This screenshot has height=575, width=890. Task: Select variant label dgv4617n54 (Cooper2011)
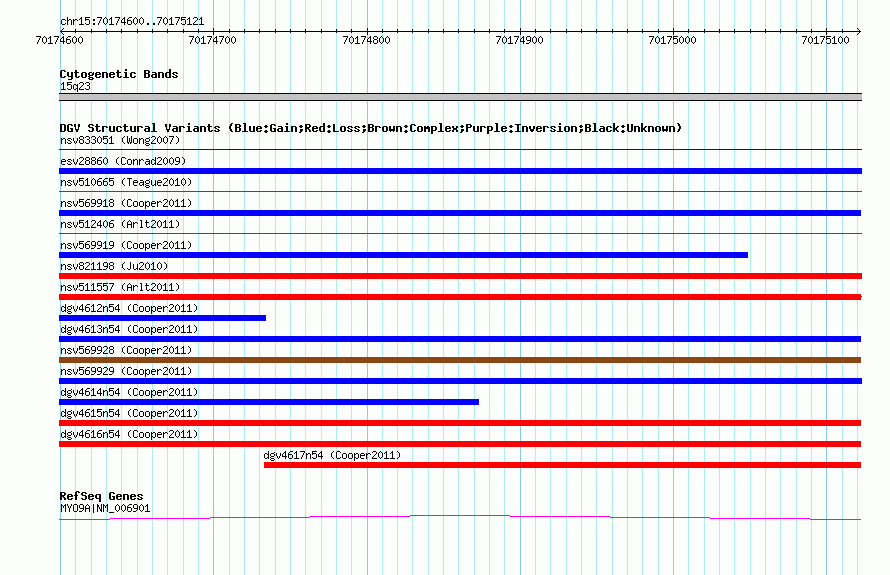pos(332,455)
